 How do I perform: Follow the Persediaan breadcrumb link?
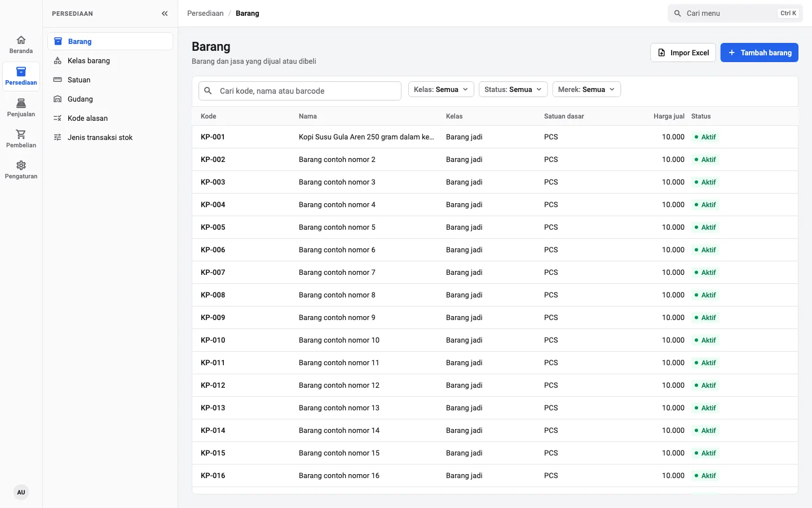(205, 14)
